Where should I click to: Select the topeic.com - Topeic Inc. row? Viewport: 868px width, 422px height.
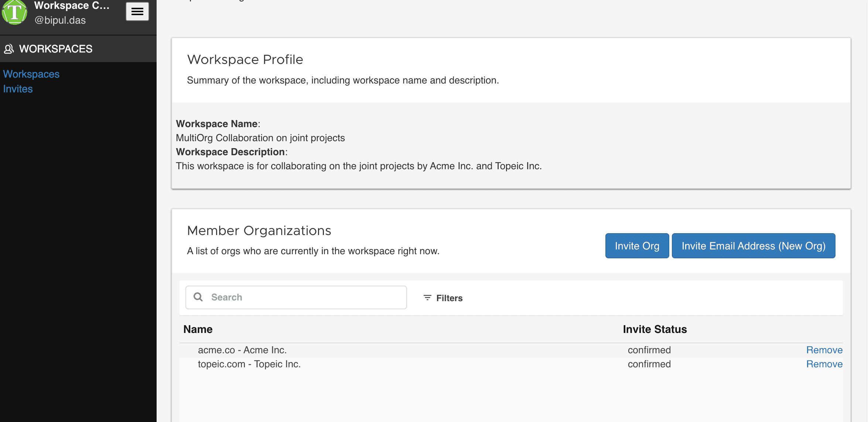click(511, 364)
